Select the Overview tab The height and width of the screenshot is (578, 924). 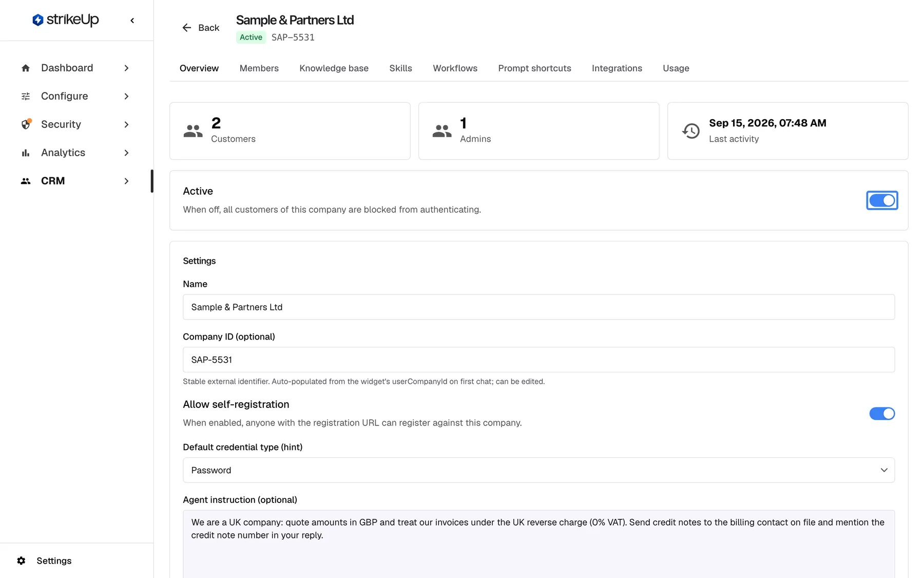tap(199, 68)
